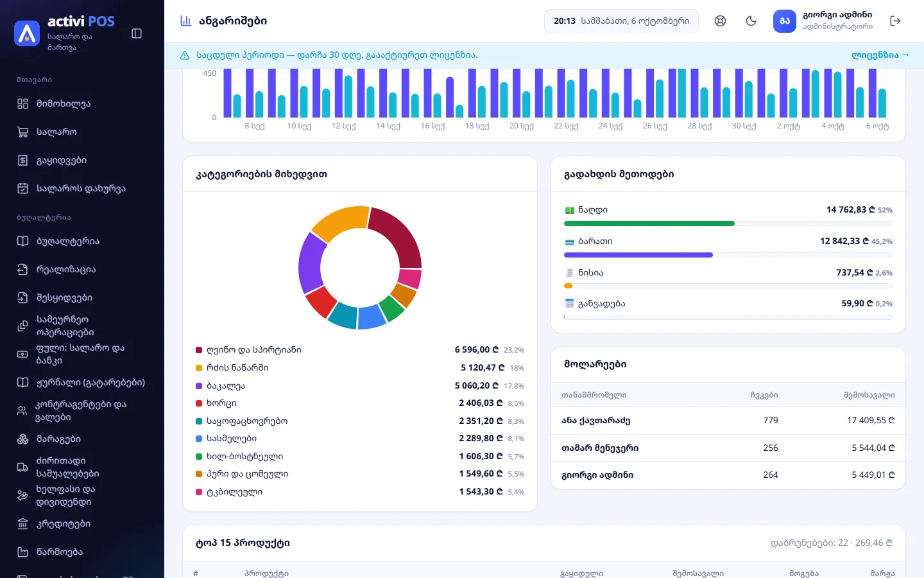Click ანა ქავთარაძე cashier row name
924x578 pixels.
tap(596, 421)
